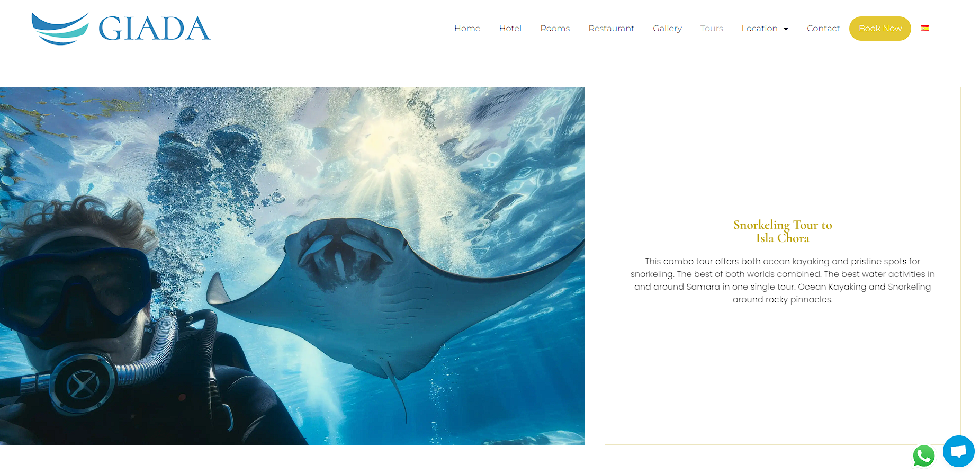This screenshot has height=473, width=980.
Task: Click the combo tour description paragraph
Action: coord(783,280)
